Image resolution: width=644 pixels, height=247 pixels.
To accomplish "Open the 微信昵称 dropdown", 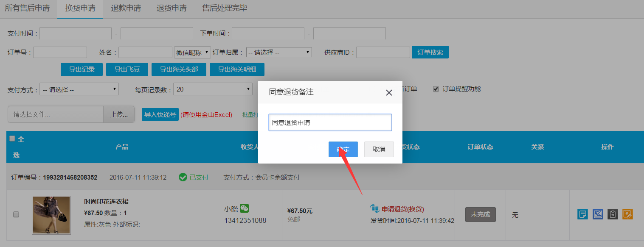I will [x=192, y=52].
